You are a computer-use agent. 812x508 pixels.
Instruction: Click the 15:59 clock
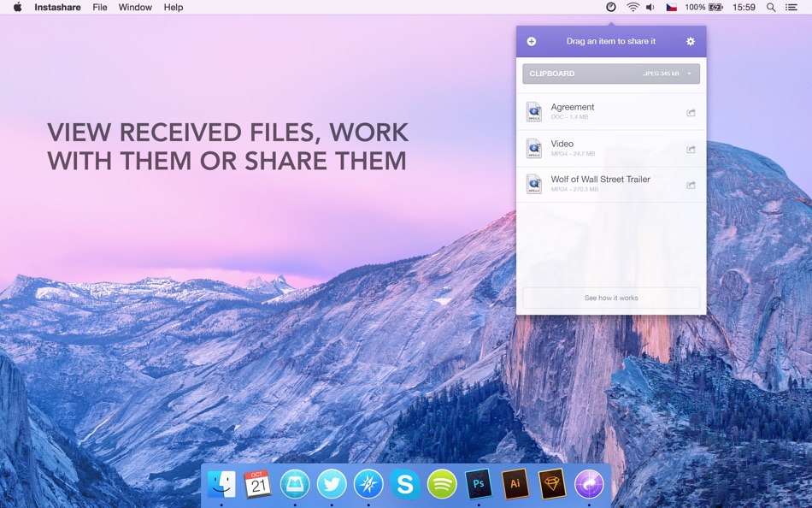tap(744, 7)
